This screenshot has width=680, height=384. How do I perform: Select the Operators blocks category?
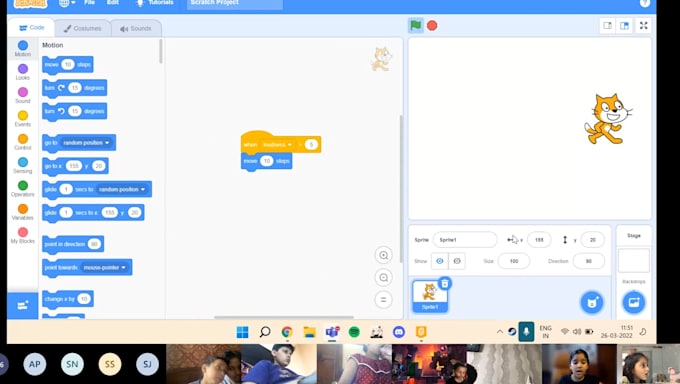[23, 189]
